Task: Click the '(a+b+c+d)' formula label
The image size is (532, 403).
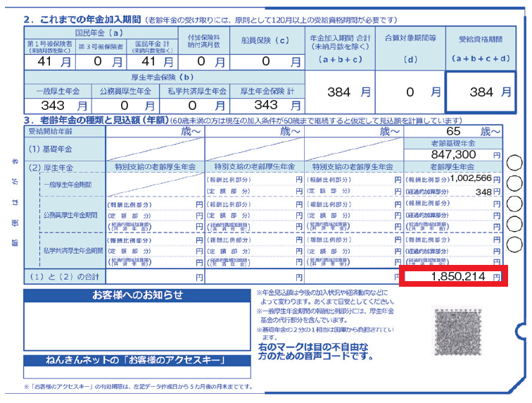Action: [x=481, y=58]
